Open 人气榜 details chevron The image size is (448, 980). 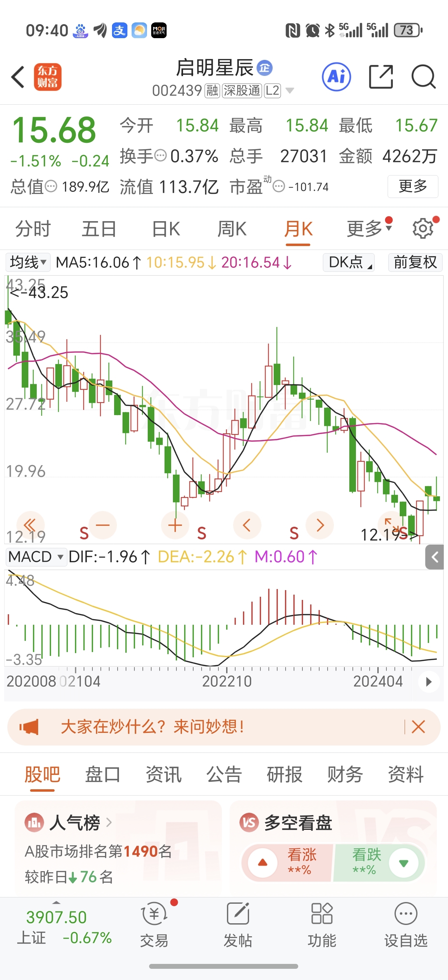[x=109, y=822]
